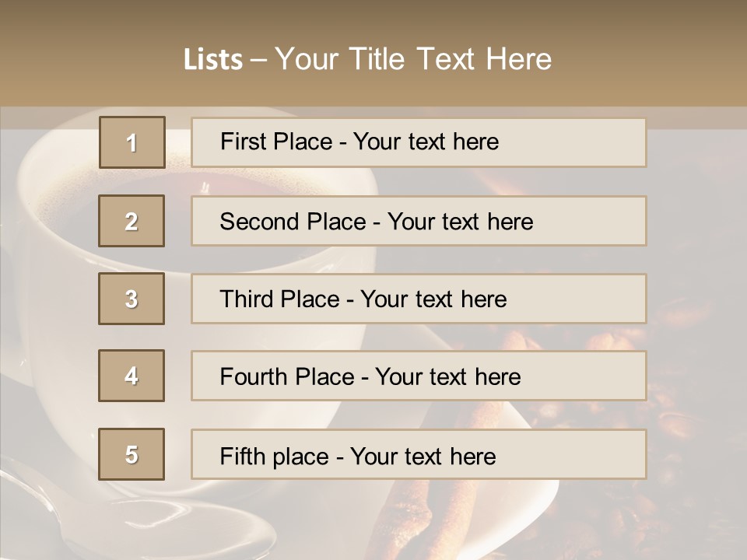The image size is (747, 560).
Task: Click the slide title 'Lists – Your Title Text Here'
Action: (367, 59)
